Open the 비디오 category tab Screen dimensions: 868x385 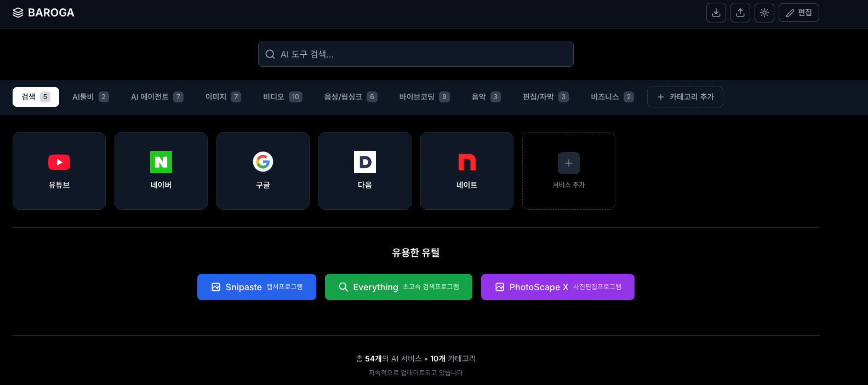click(282, 97)
